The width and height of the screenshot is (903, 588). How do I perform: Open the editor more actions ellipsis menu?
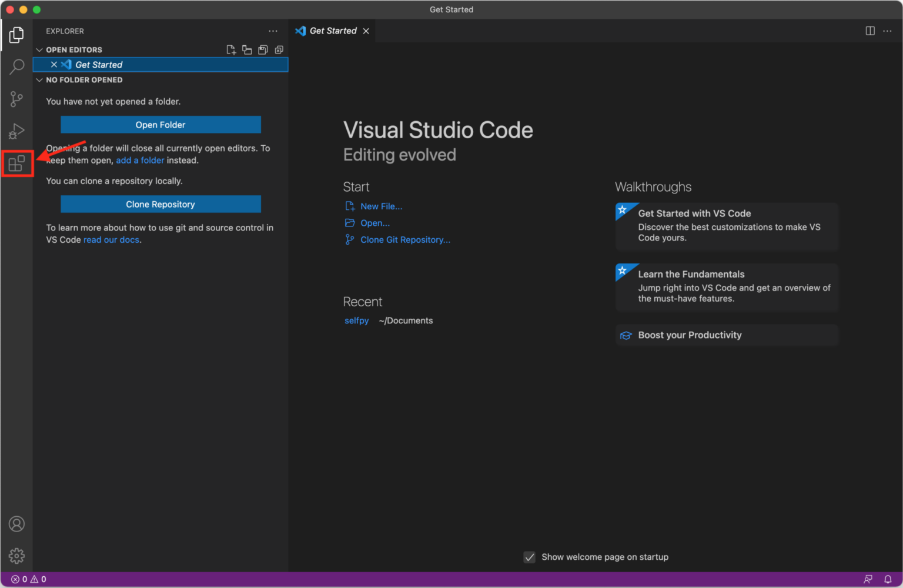point(887,31)
